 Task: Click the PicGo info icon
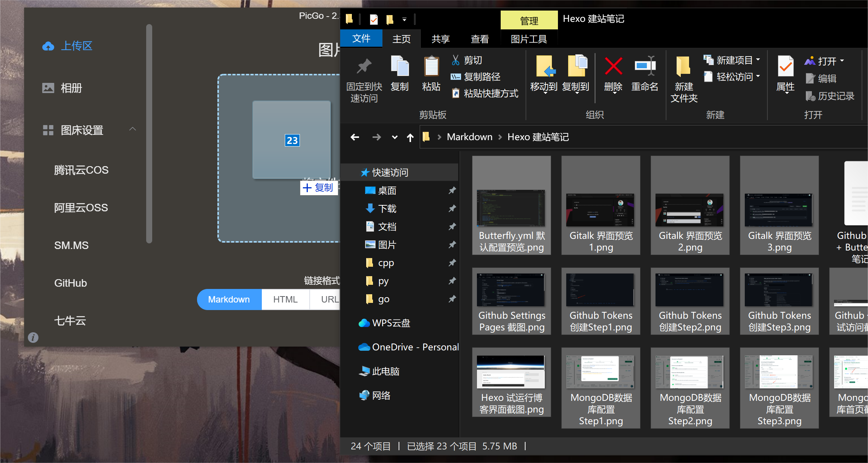[33, 337]
